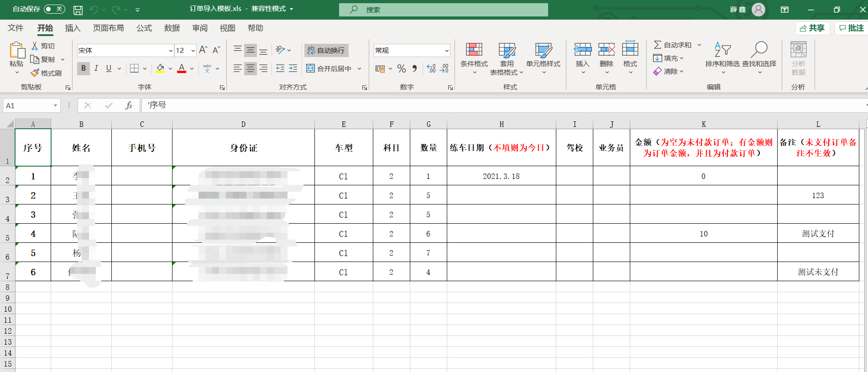Click the Increase Font Size icon
The height and width of the screenshot is (372, 868).
[x=204, y=50]
